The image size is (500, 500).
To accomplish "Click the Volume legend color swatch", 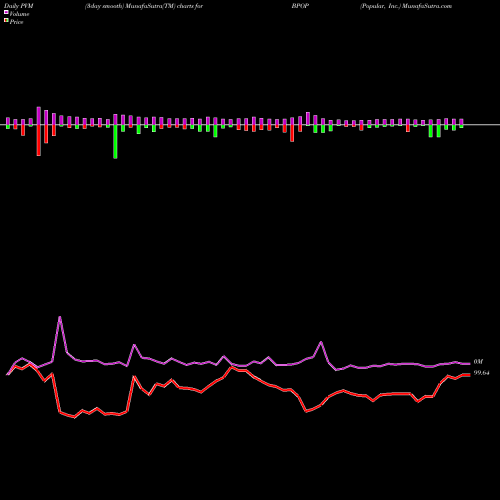I will pos(6,13).
